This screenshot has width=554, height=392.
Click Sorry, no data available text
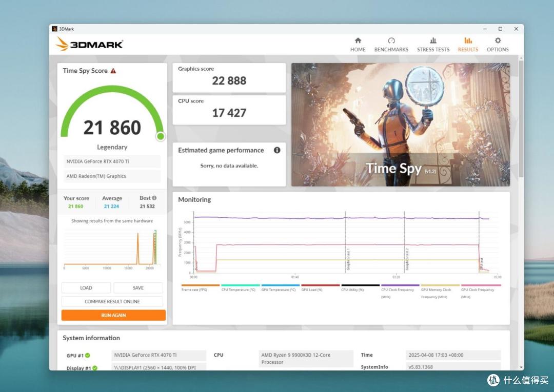pyautogui.click(x=229, y=166)
